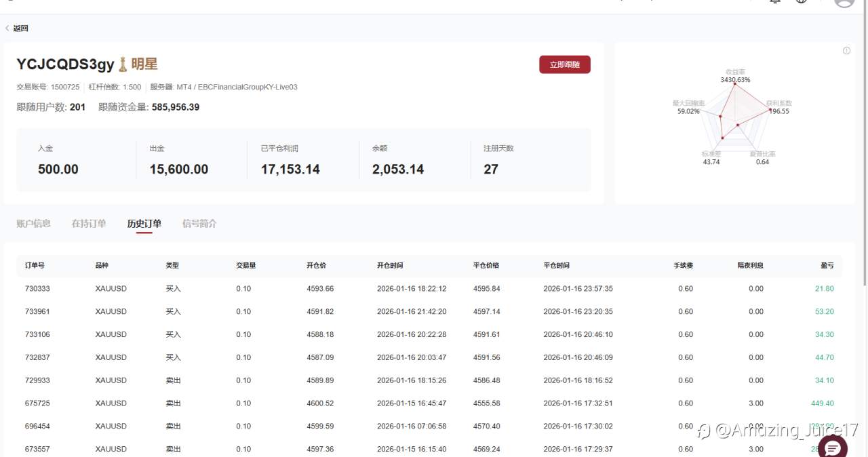This screenshot has width=868, height=457.
Task: Click the 品种 column header
Action: click(x=102, y=265)
